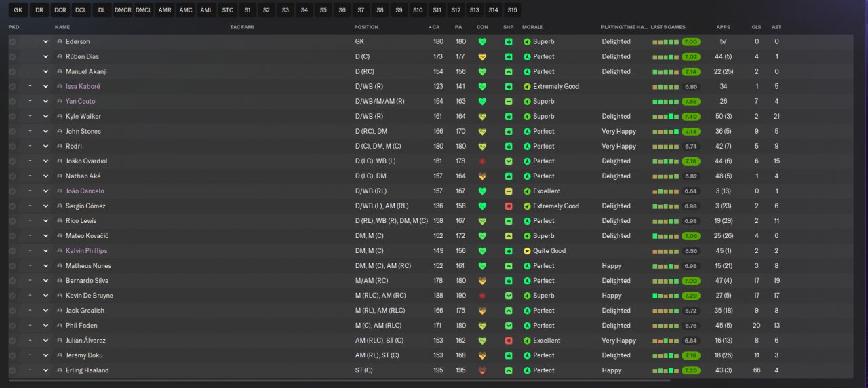Sort by the APPS column header

click(724, 27)
